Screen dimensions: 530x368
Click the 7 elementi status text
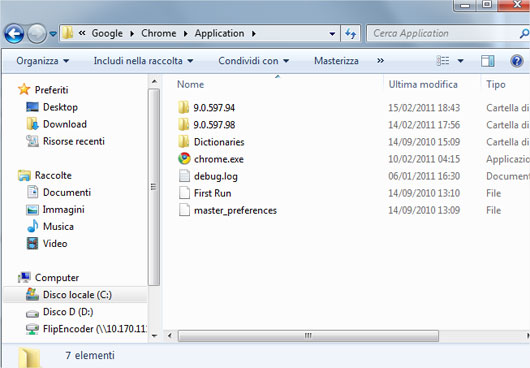(x=90, y=355)
